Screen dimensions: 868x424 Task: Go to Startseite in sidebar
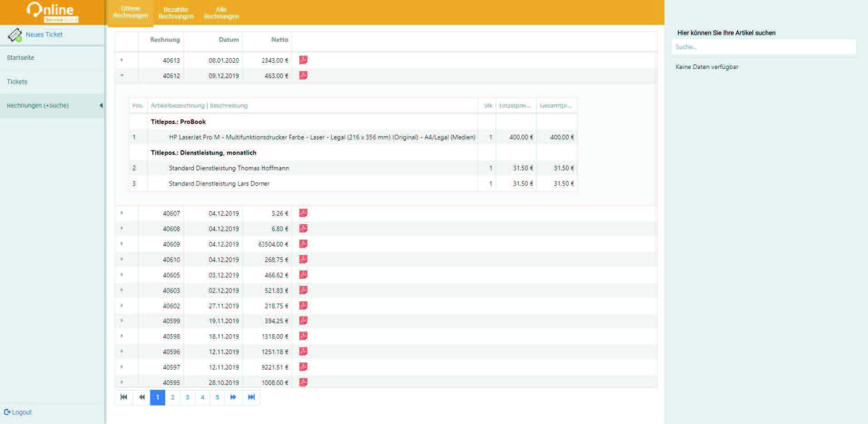coord(20,58)
